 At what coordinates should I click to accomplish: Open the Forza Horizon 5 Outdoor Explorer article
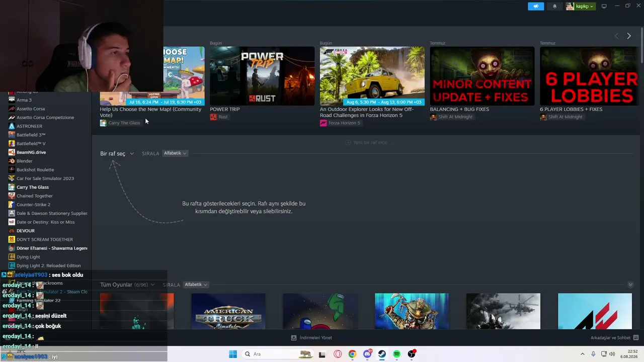pyautogui.click(x=367, y=112)
